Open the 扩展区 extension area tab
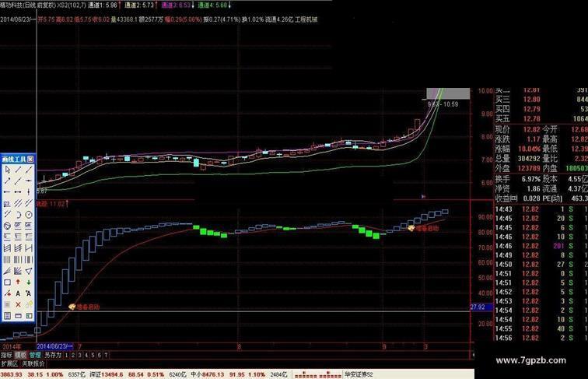This screenshot has width=588, height=379. pos(9,363)
